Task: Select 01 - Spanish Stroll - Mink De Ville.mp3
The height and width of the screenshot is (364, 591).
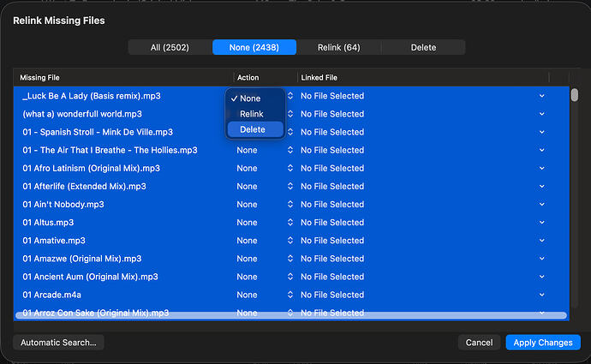Action: 98,132
